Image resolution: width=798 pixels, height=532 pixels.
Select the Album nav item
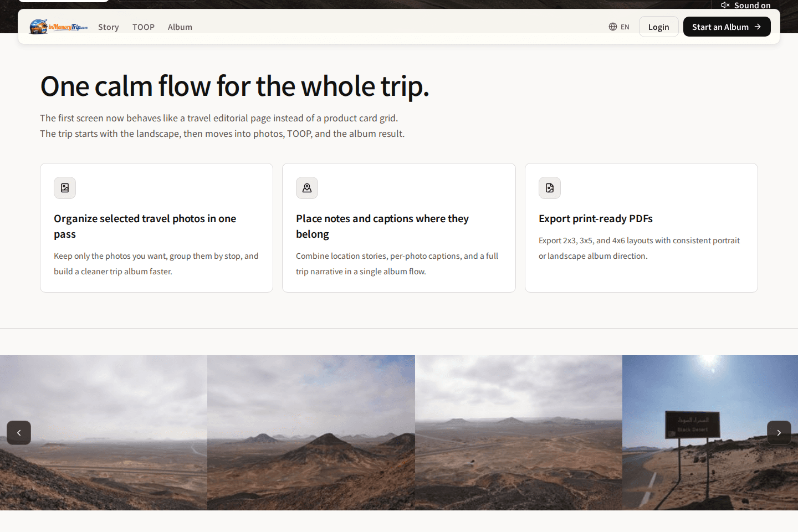coord(180,27)
